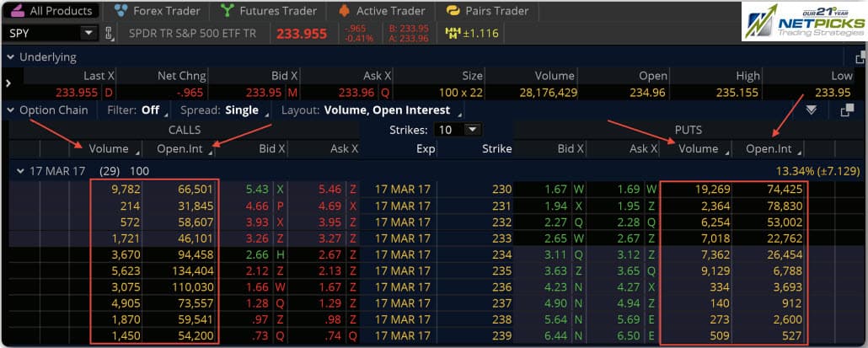Select the put bid price 1.94

pos(555,206)
